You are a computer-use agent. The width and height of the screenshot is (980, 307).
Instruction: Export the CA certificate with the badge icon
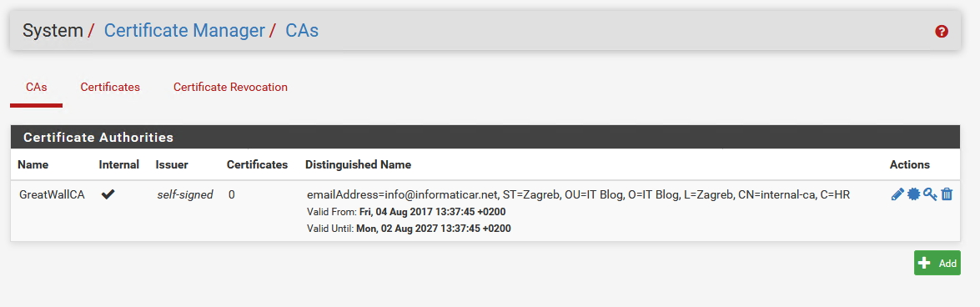(x=914, y=194)
